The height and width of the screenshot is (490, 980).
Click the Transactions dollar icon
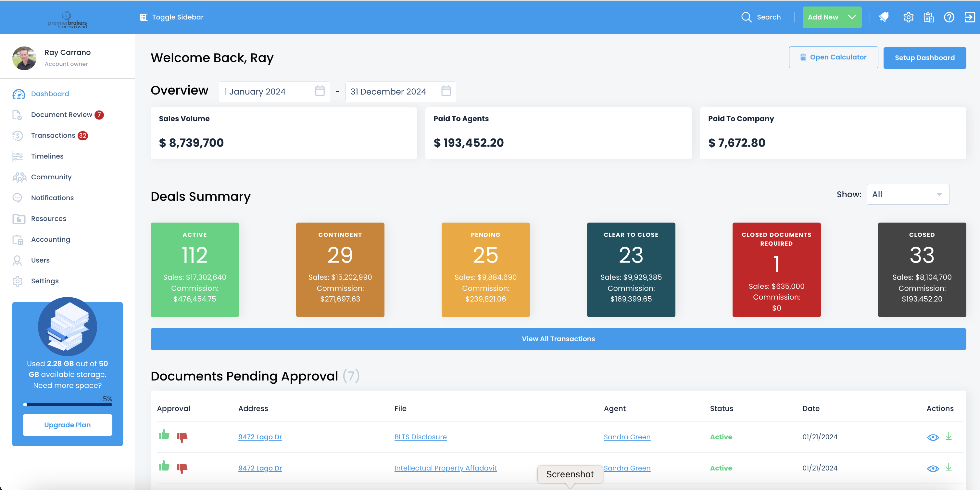pyautogui.click(x=18, y=135)
